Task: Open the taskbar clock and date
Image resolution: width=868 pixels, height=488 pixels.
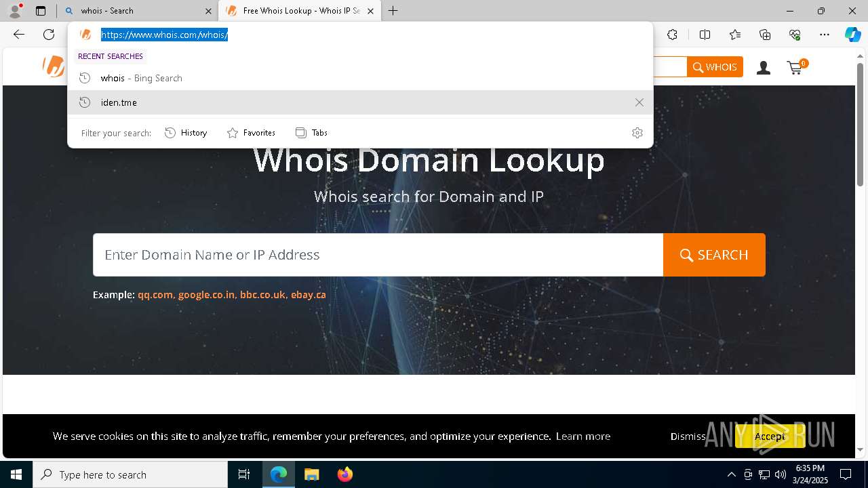Action: [x=810, y=474]
